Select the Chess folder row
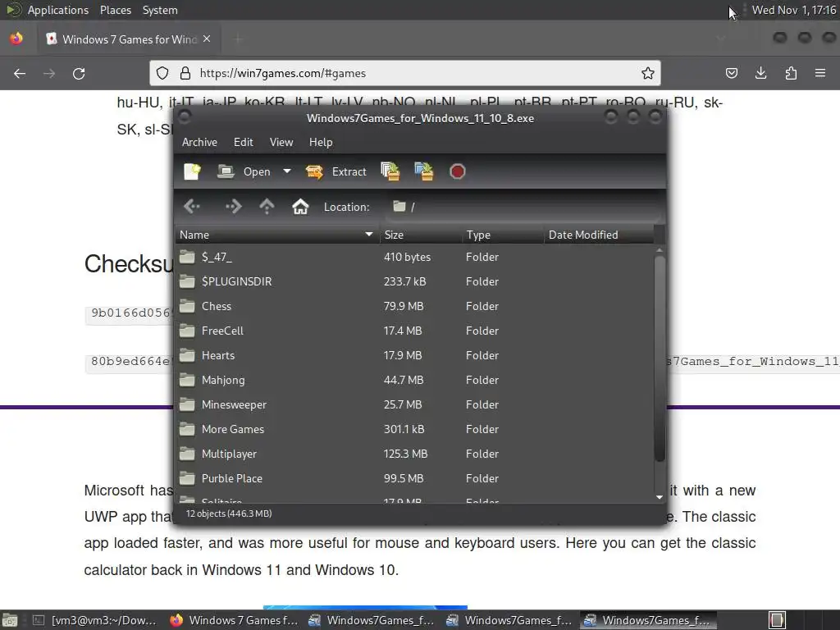The width and height of the screenshot is (840, 630). 414,307
